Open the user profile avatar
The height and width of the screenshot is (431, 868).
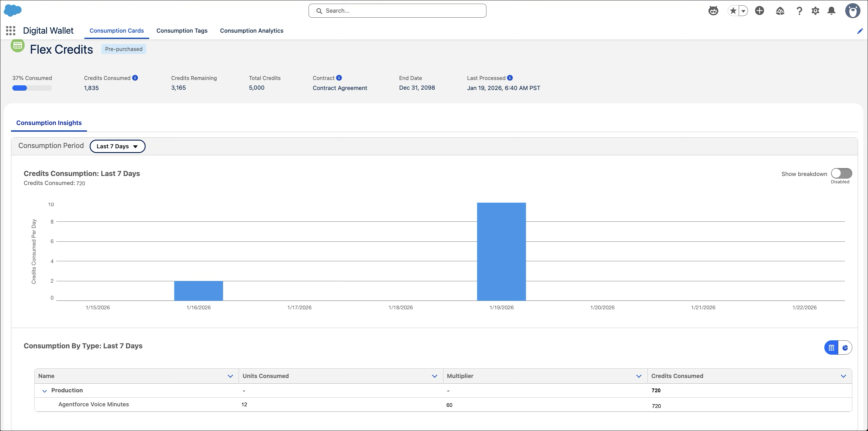tap(853, 11)
